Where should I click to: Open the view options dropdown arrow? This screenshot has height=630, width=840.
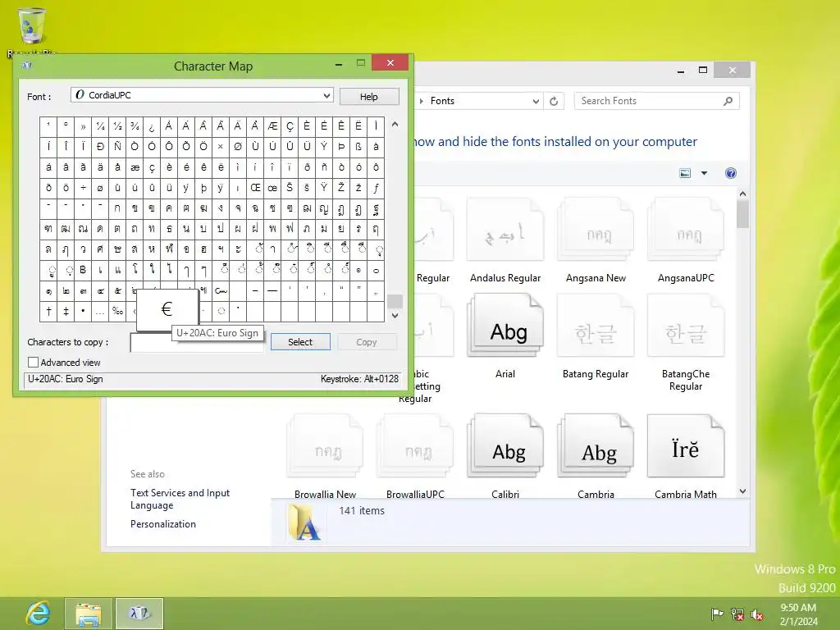(x=705, y=173)
